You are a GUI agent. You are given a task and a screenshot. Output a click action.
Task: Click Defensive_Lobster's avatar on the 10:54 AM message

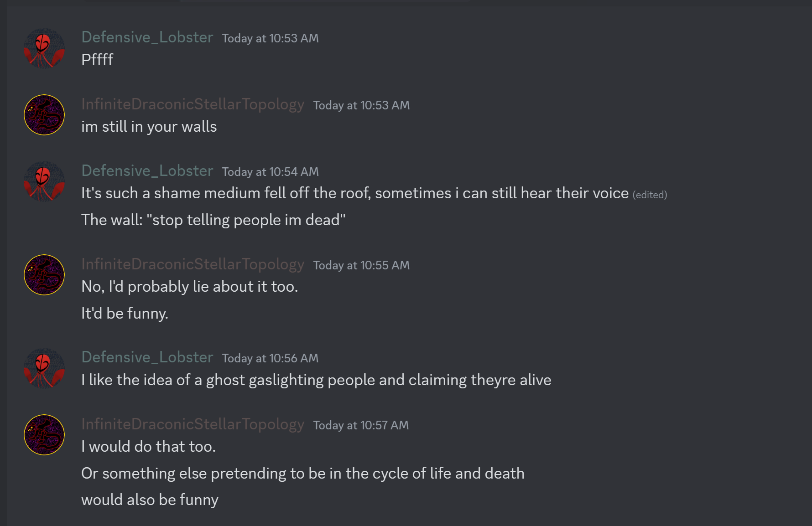tap(44, 181)
